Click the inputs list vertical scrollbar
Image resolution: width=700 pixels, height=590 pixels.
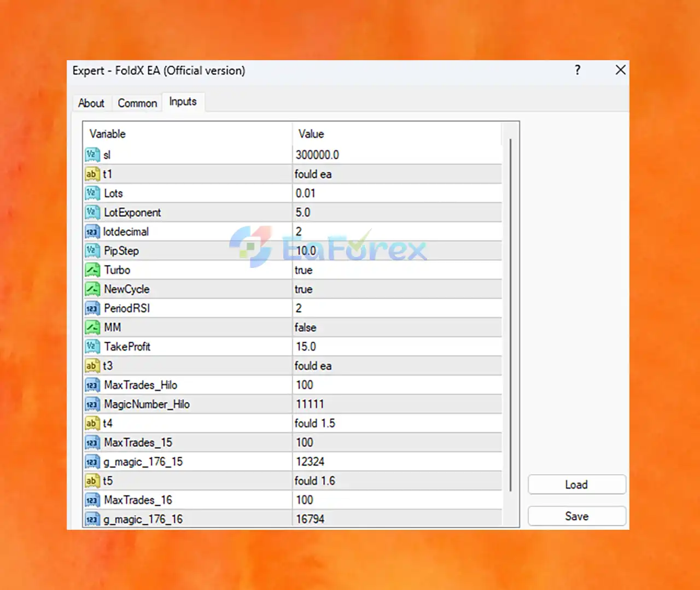(x=510, y=314)
